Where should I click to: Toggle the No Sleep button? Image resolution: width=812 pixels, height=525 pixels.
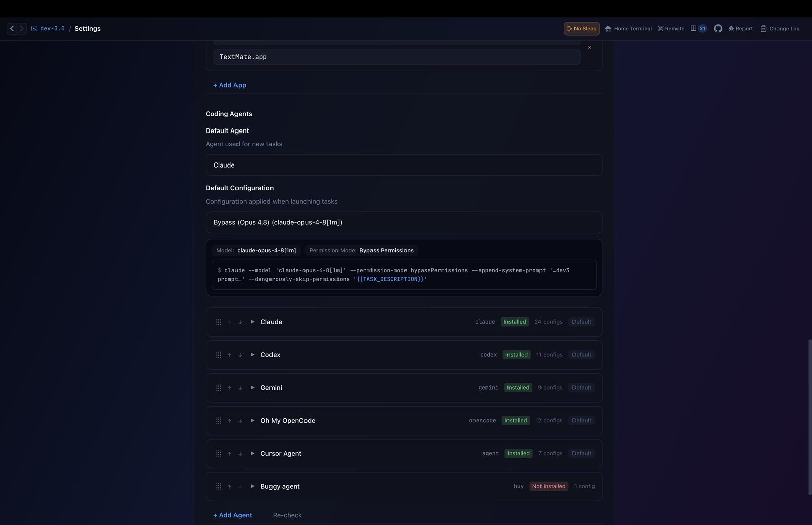(x=582, y=29)
